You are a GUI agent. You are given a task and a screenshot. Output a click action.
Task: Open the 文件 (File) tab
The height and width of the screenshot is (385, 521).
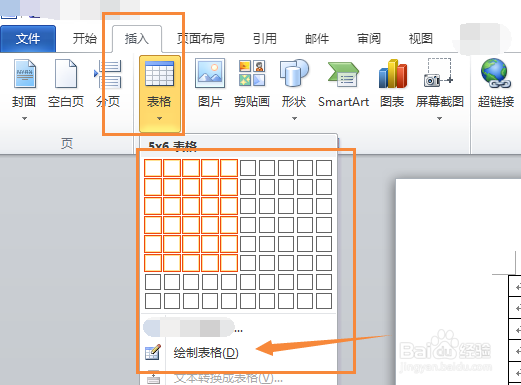click(28, 39)
